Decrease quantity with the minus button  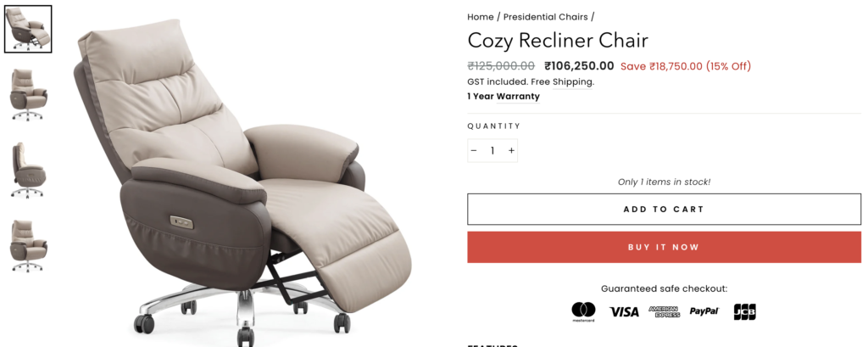tap(473, 151)
